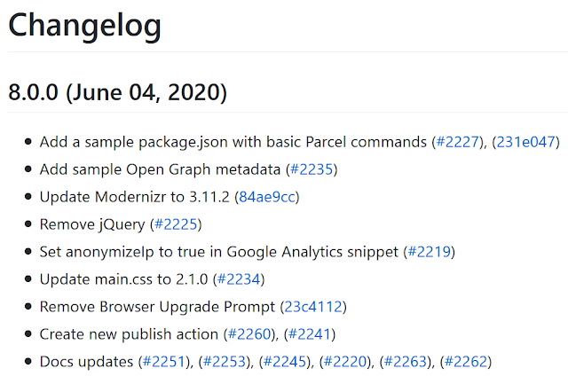
Task: Click Docs updates link #2245
Action: coord(289,362)
